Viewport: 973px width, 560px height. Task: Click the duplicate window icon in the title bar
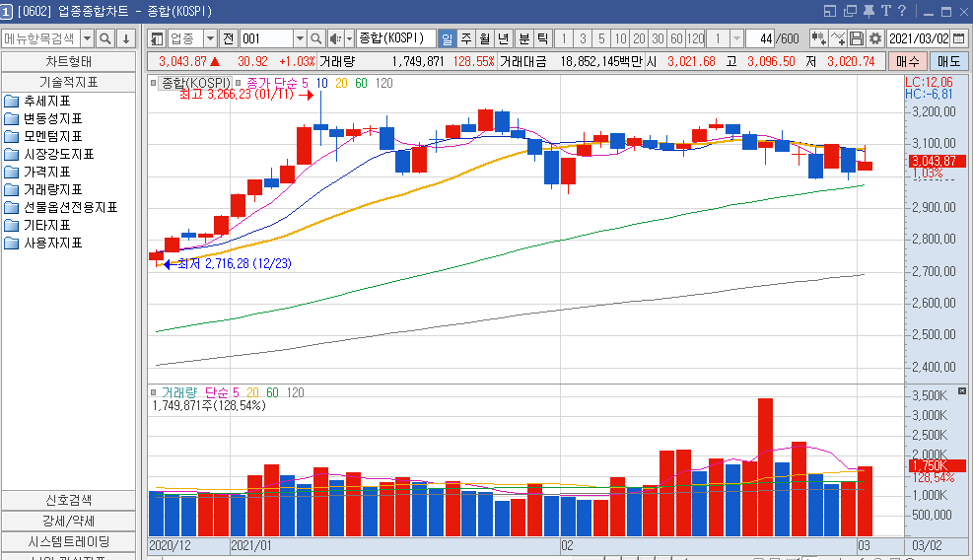click(x=850, y=11)
